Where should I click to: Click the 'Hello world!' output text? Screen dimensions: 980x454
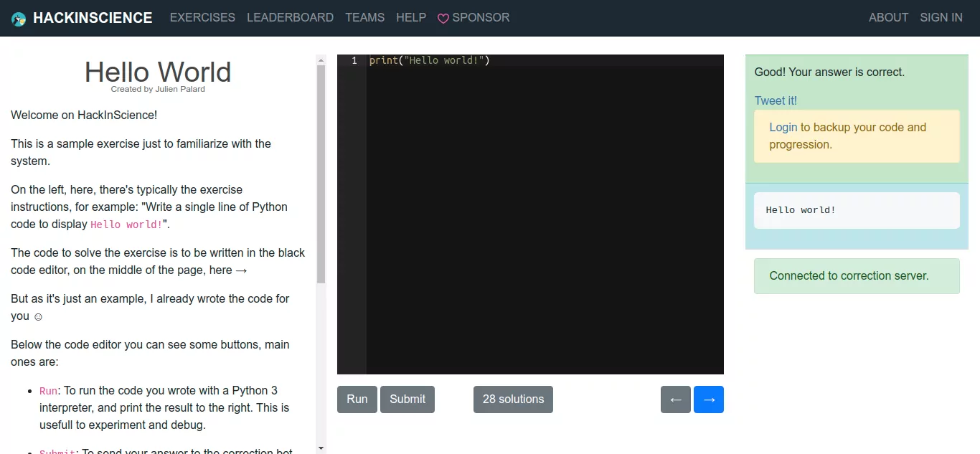[x=801, y=210]
